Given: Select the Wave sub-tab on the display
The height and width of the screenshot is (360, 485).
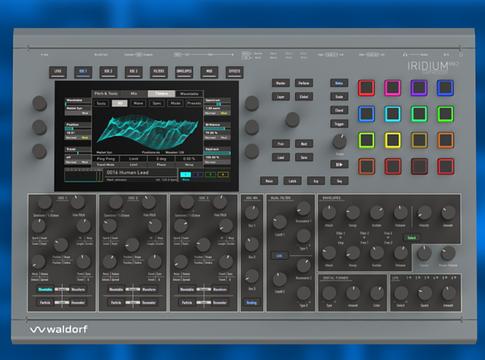Looking at the screenshot, I should [138, 103].
